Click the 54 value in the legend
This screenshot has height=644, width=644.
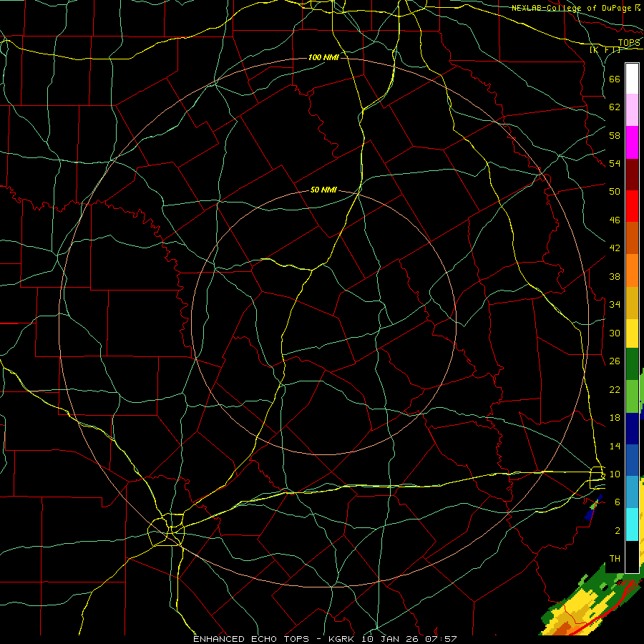click(x=615, y=164)
